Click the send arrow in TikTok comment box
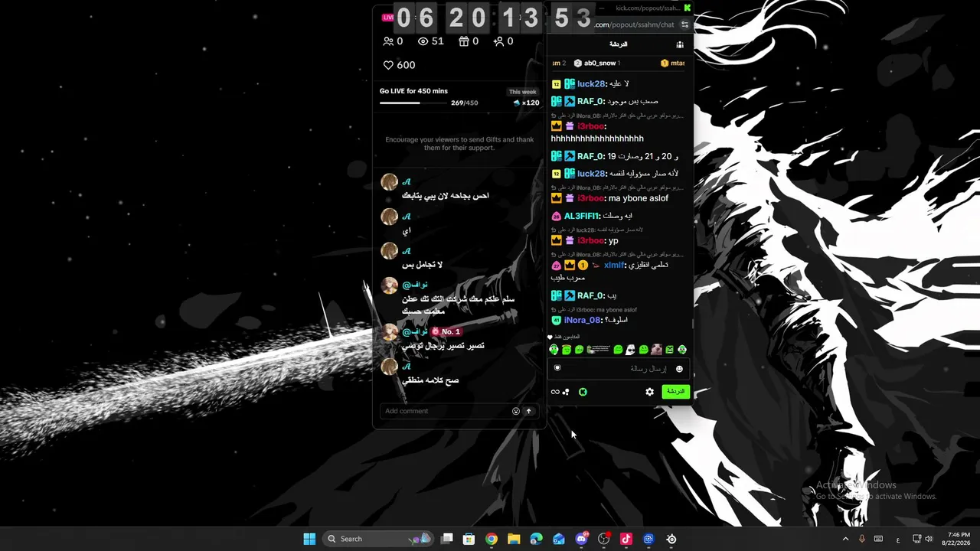 coord(528,411)
